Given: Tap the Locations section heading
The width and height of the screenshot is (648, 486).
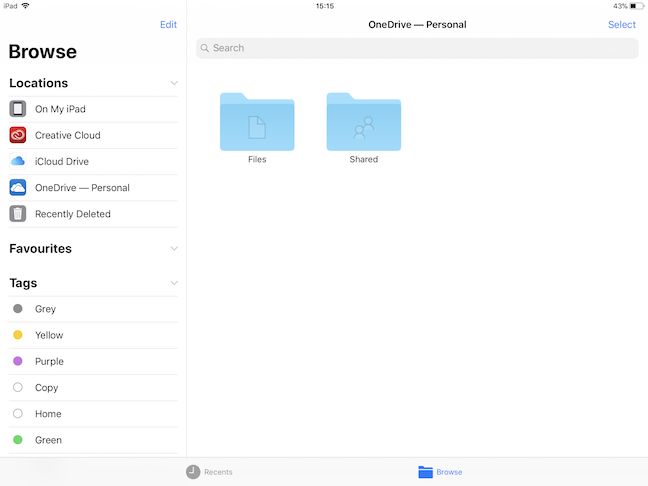Looking at the screenshot, I should click(x=38, y=83).
